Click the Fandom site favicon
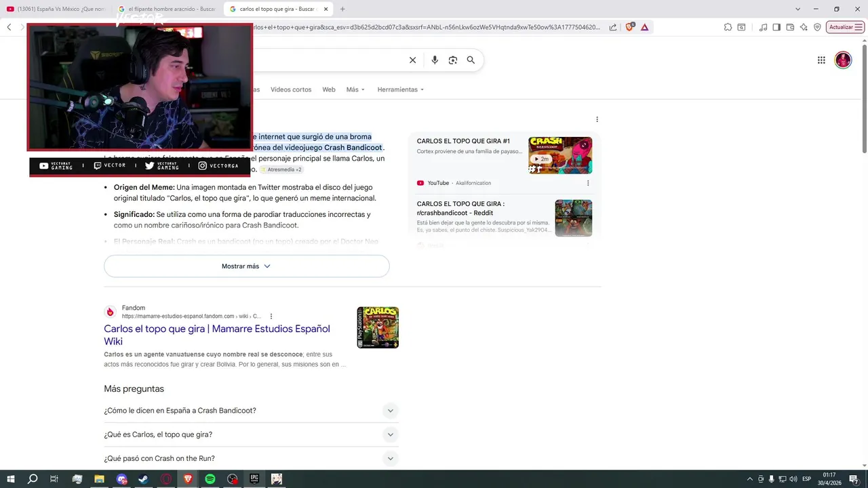Viewport: 868px width, 488px height. [110, 312]
